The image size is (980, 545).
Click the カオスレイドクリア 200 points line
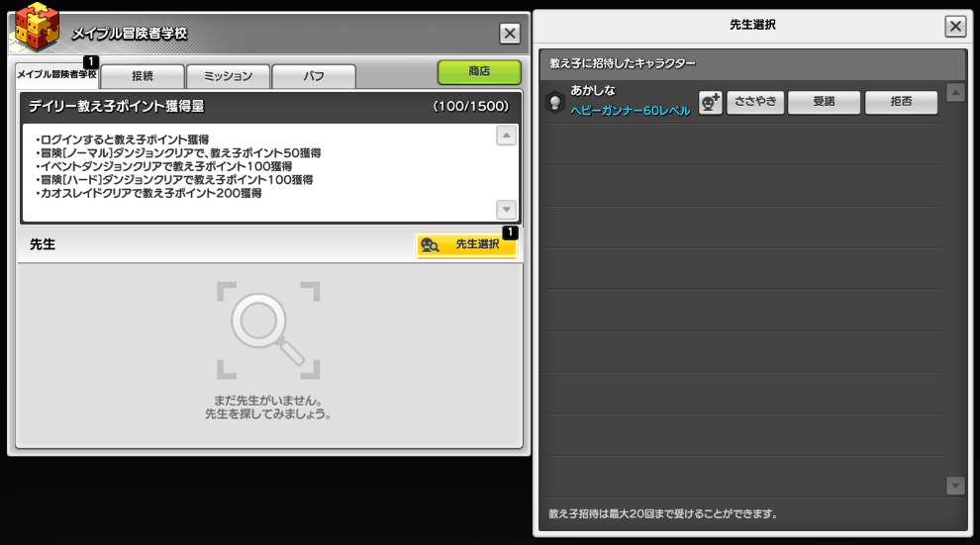point(148,194)
